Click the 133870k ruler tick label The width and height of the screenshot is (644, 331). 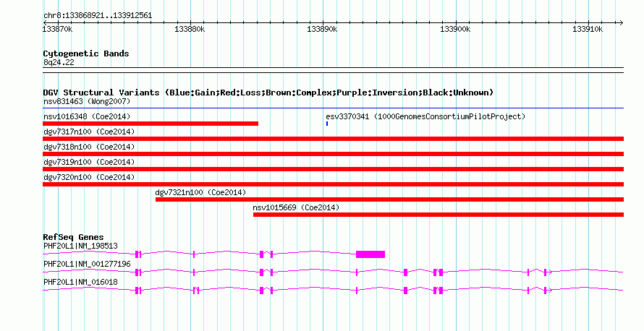pyautogui.click(x=57, y=29)
